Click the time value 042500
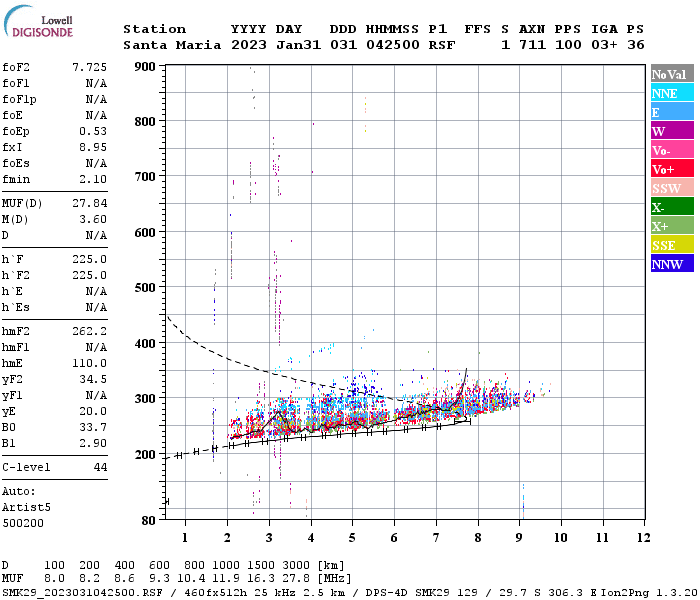 tap(393, 45)
